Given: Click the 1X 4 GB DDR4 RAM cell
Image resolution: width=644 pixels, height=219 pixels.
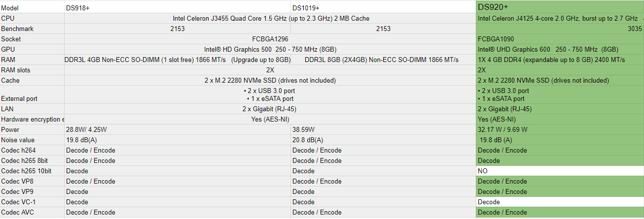Looking at the screenshot, I should tap(560, 60).
